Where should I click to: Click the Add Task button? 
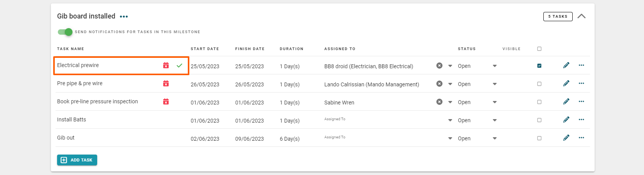pos(77,160)
